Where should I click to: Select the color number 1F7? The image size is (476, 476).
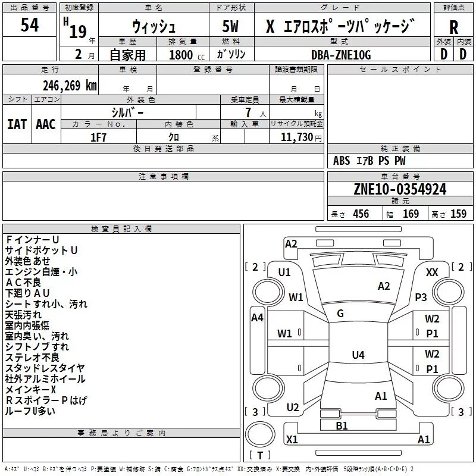(98, 137)
